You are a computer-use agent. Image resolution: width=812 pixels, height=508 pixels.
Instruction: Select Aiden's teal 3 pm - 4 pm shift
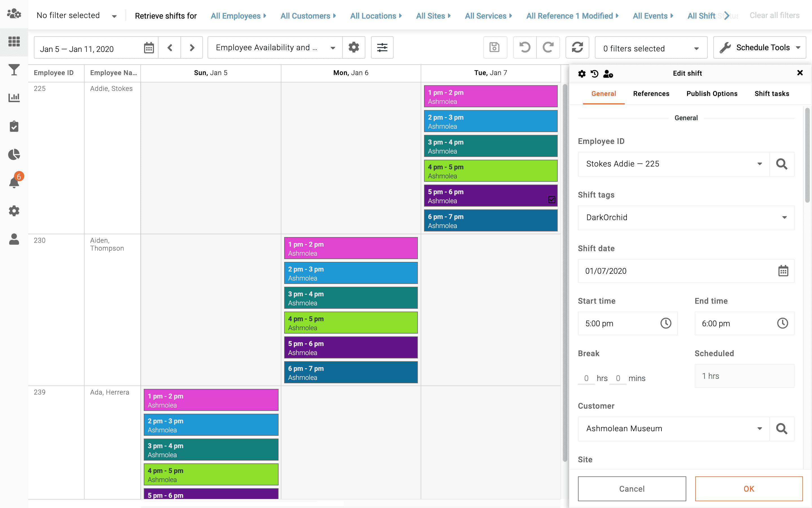(351, 298)
